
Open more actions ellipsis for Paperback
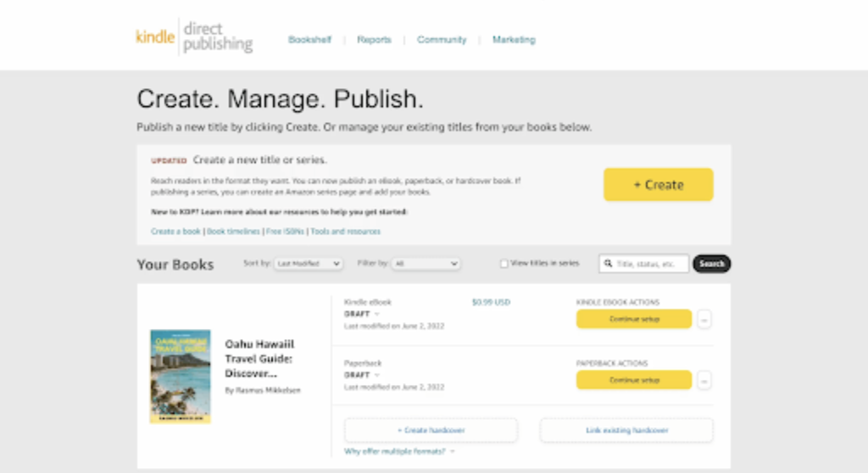[x=704, y=381]
